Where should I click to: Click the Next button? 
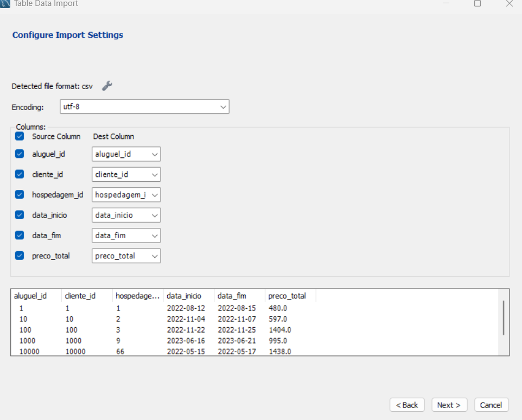(x=449, y=405)
